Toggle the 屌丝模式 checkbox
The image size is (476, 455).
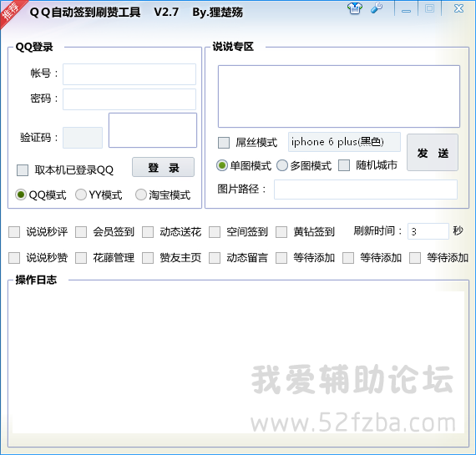coord(224,143)
